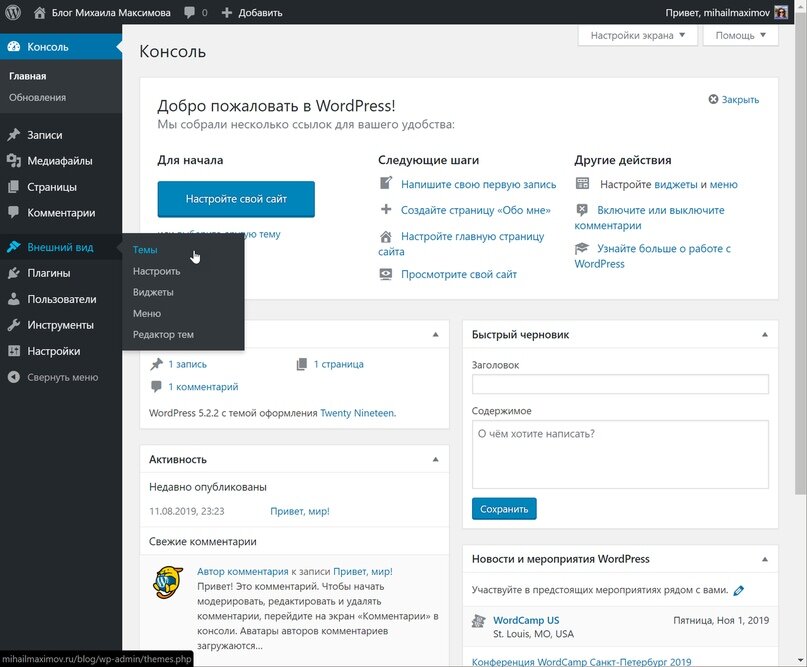807x667 pixels.
Task: Select Настроить in the appearance submenu
Action: [156, 271]
